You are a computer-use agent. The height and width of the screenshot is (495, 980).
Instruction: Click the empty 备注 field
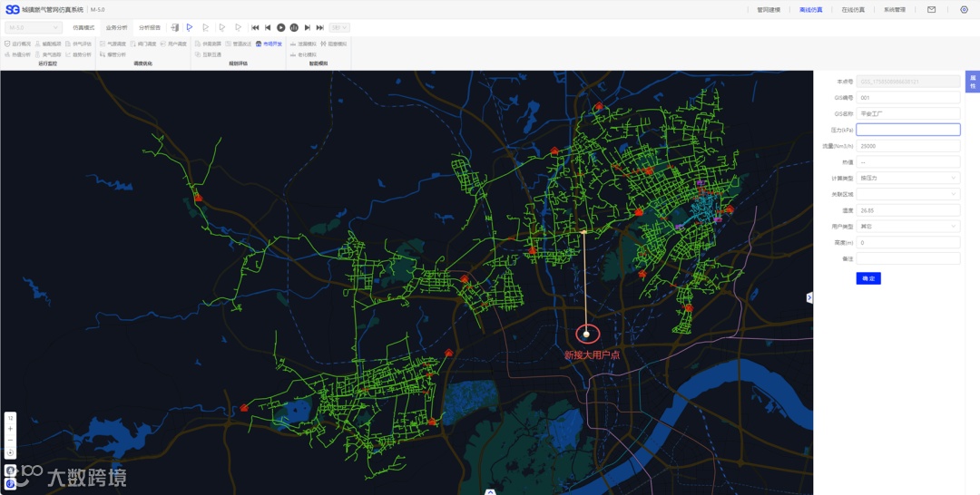pyautogui.click(x=908, y=258)
